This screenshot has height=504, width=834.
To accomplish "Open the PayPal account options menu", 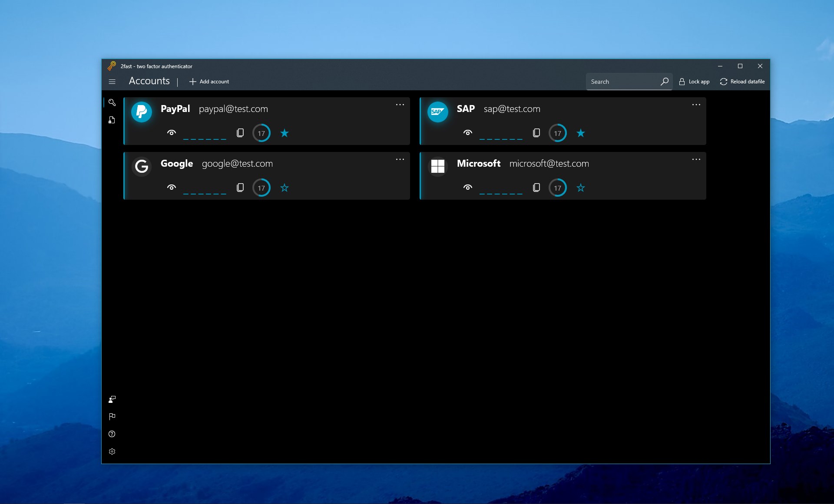I will 400,105.
